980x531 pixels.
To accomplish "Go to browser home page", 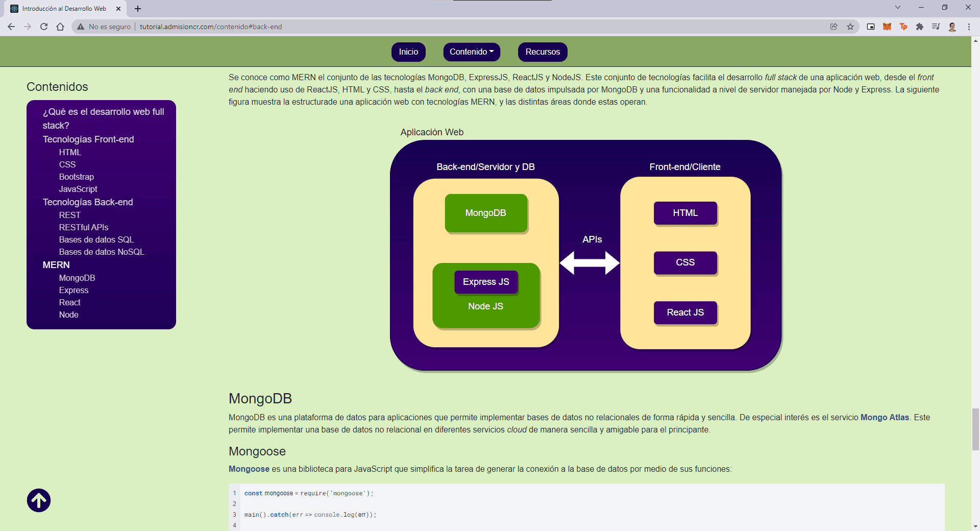I will click(60, 27).
